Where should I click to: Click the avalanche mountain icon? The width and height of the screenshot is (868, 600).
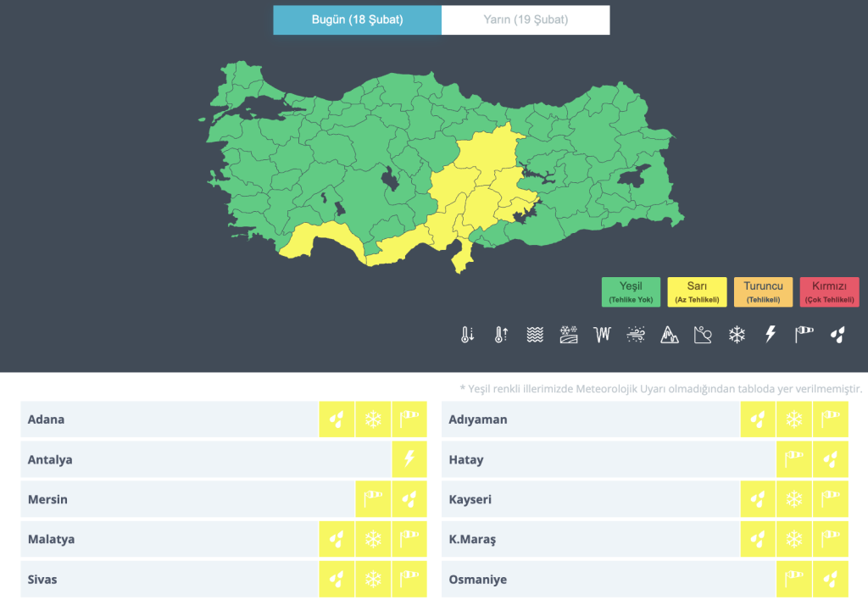(670, 335)
